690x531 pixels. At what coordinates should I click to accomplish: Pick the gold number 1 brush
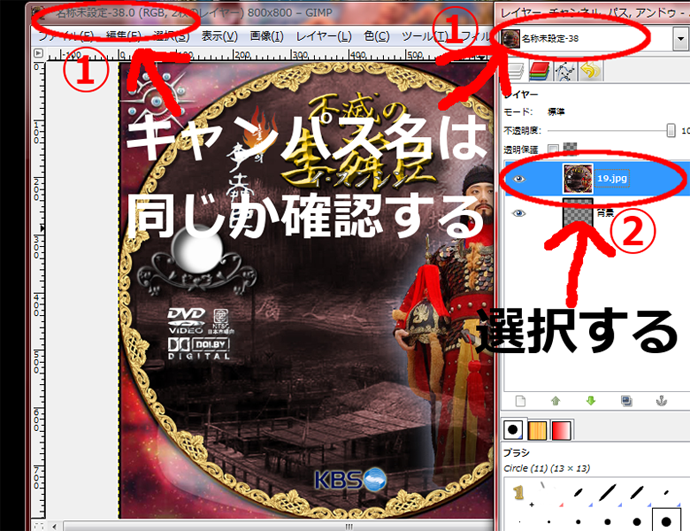[x=519, y=493]
